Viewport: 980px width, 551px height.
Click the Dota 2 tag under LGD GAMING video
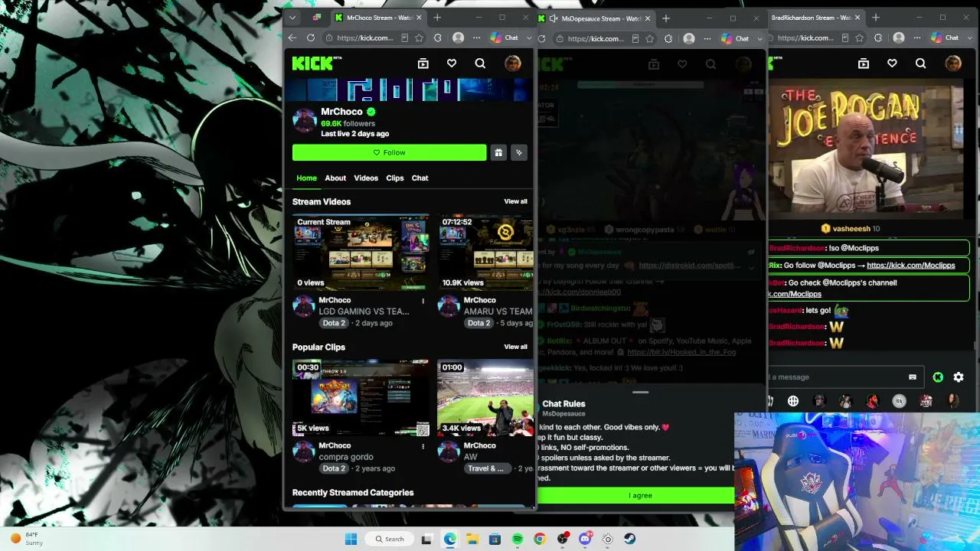coord(334,323)
